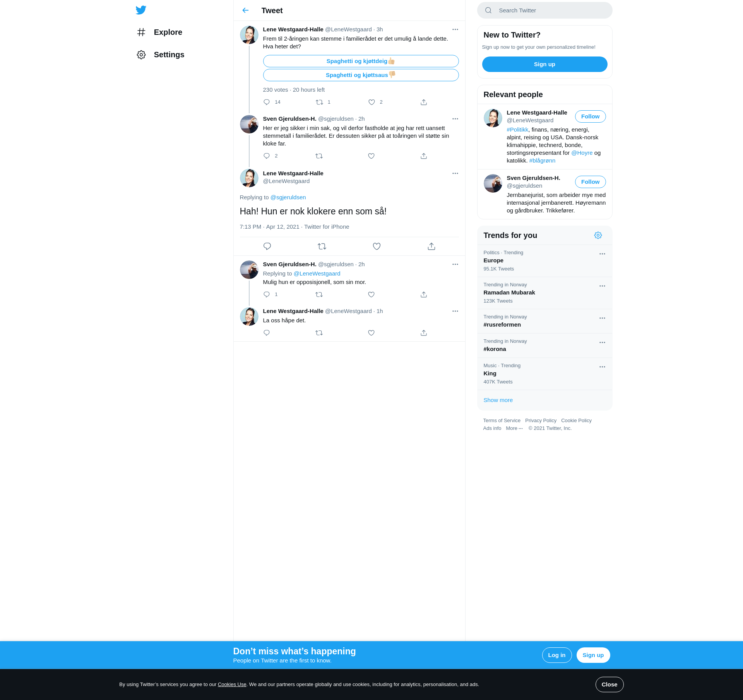Screen dimensions: 743x700
Task: Open the Cookies Use link
Action: pyautogui.click(x=232, y=685)
